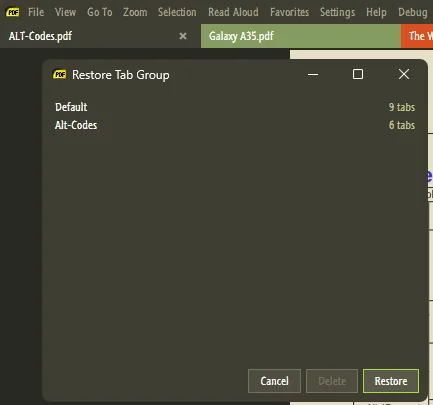Select the Alt-Codes tab group entry

point(235,125)
